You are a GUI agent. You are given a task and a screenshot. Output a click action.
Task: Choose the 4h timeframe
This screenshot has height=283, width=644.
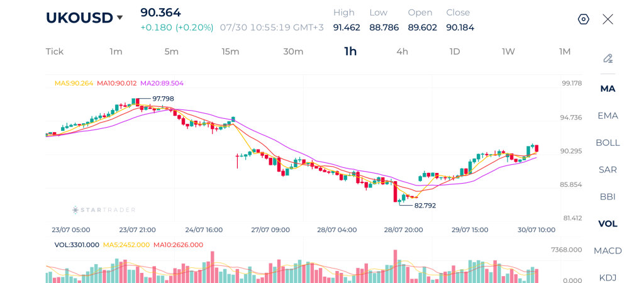pyautogui.click(x=402, y=52)
